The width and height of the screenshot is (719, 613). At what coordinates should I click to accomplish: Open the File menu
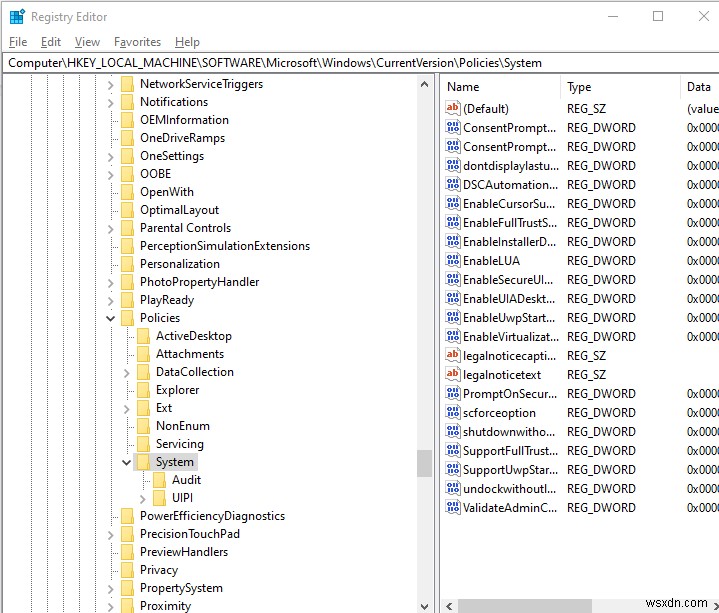pos(18,42)
